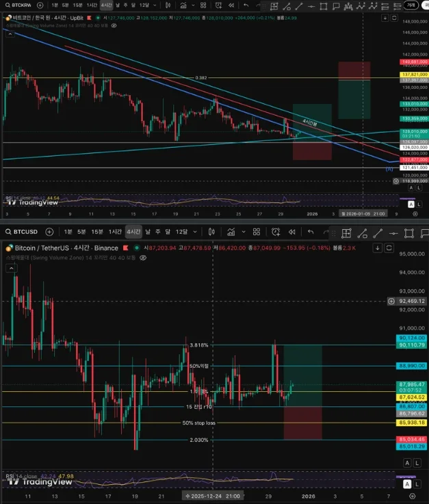Click the 2026-01-05 21:00 date label
Viewport: 429px width, 504px height.
(x=363, y=214)
